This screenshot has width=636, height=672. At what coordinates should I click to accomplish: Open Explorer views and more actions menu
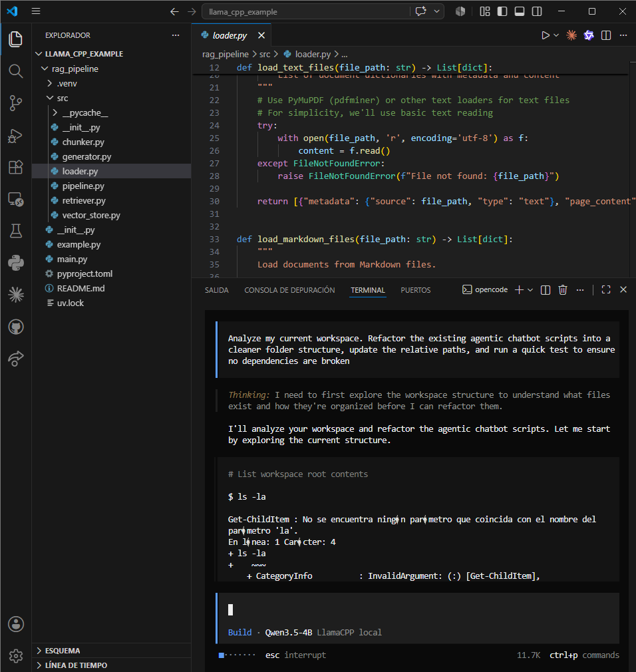(175, 35)
